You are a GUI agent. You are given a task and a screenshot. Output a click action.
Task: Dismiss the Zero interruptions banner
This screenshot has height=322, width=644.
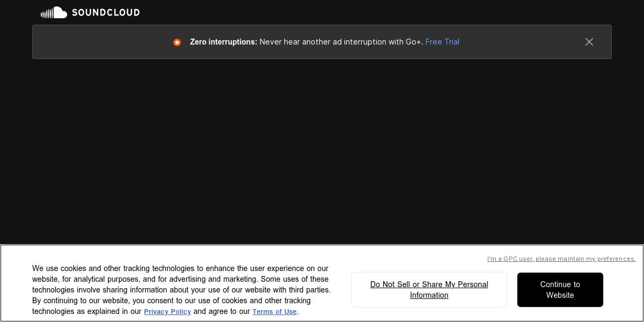(589, 42)
